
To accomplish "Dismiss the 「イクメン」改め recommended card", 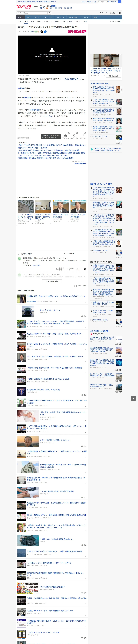I will (33, 223).
